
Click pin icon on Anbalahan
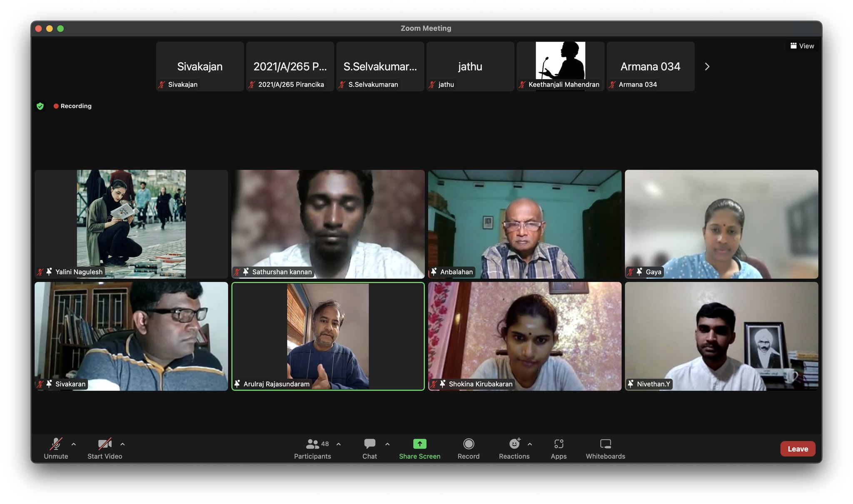click(434, 272)
